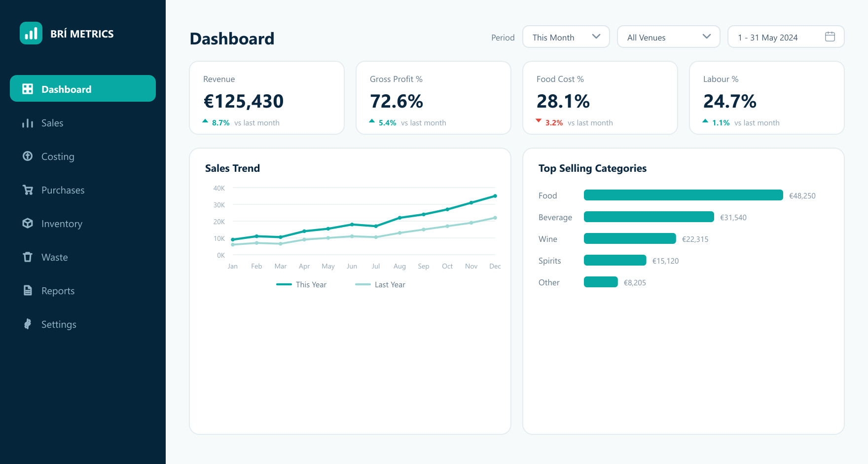Go to Costing in sidebar

pyautogui.click(x=83, y=156)
